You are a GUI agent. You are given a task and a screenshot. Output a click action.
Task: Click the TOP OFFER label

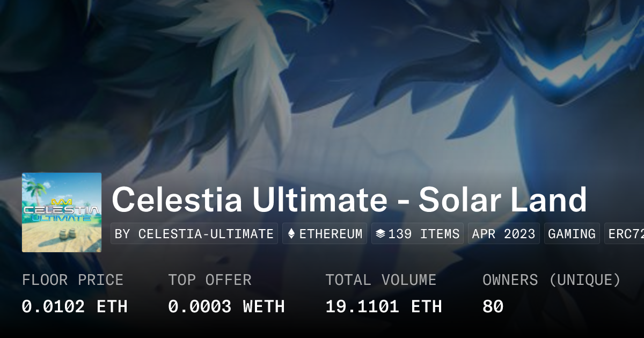click(x=209, y=280)
